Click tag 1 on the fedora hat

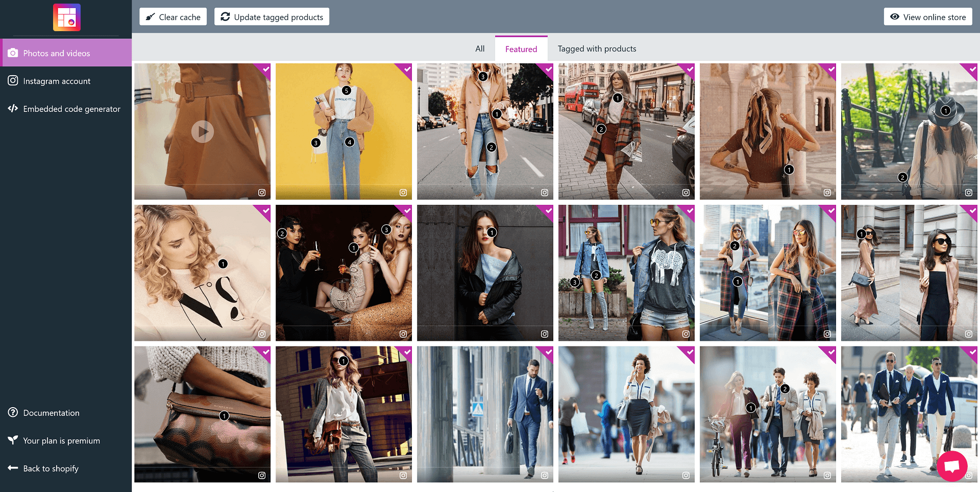point(946,110)
